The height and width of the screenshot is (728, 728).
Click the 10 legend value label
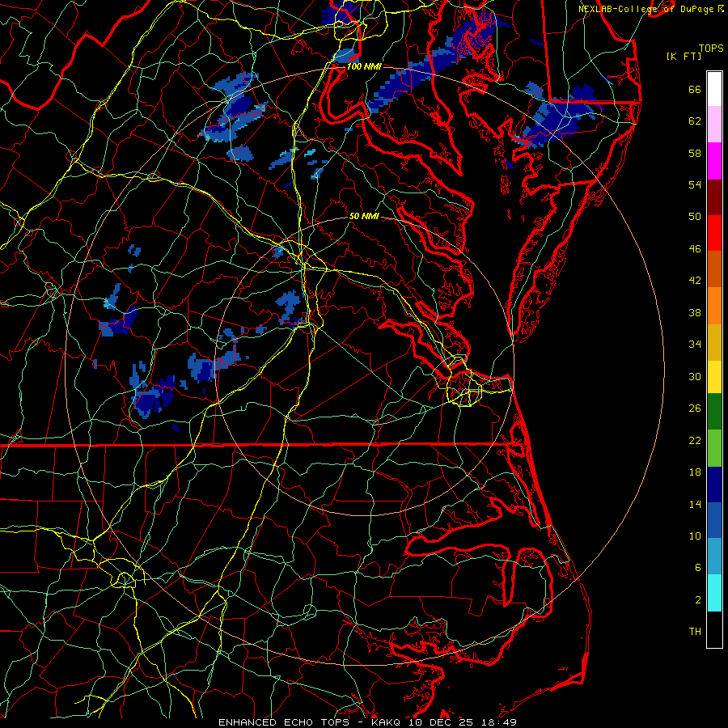[695, 536]
